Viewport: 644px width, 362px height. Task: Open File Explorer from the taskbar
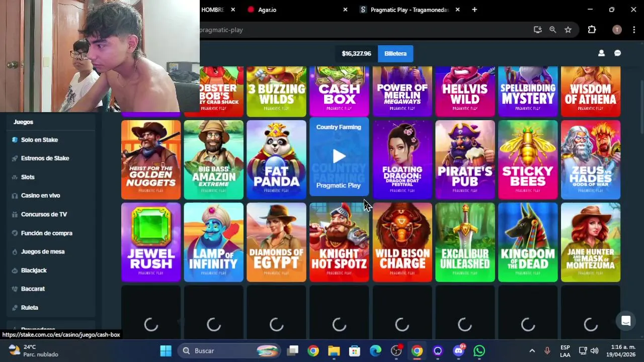click(334, 351)
